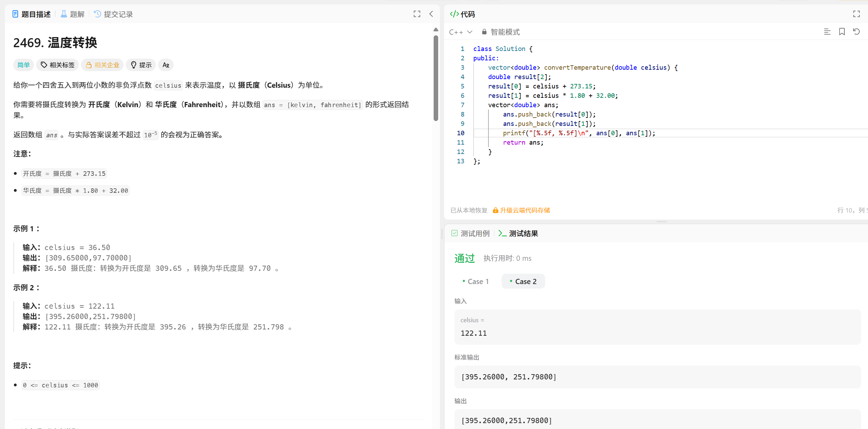This screenshot has width=868, height=429.
Task: Click the constraint 0 <= celsius <= 1000
Action: pos(60,385)
